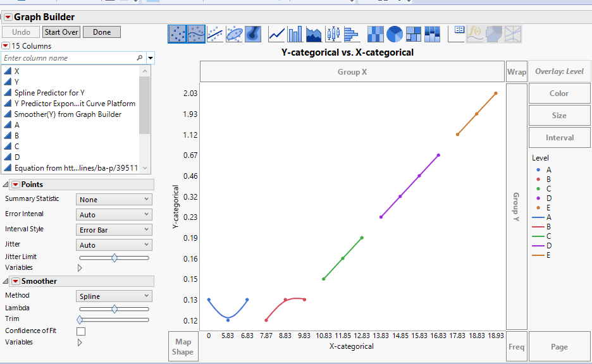The height and width of the screenshot is (364, 592).
Task: Click the Interval drop zone
Action: pos(560,138)
